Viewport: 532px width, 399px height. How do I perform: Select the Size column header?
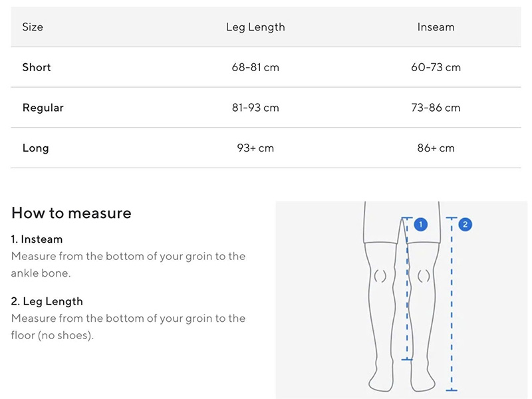point(33,27)
